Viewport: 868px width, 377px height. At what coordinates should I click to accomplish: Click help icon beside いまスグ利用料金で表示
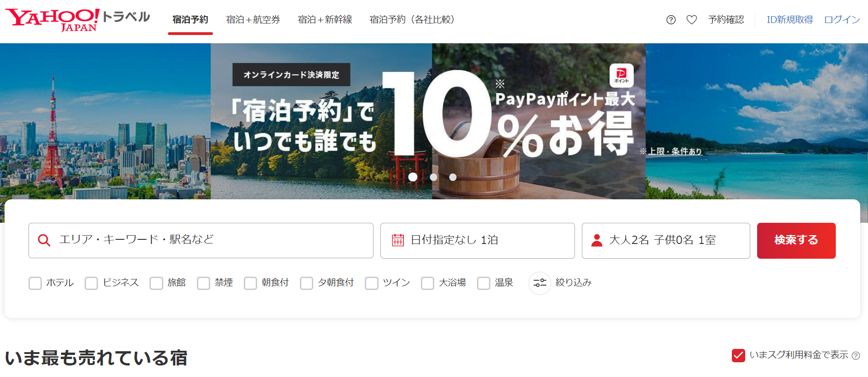tap(856, 356)
